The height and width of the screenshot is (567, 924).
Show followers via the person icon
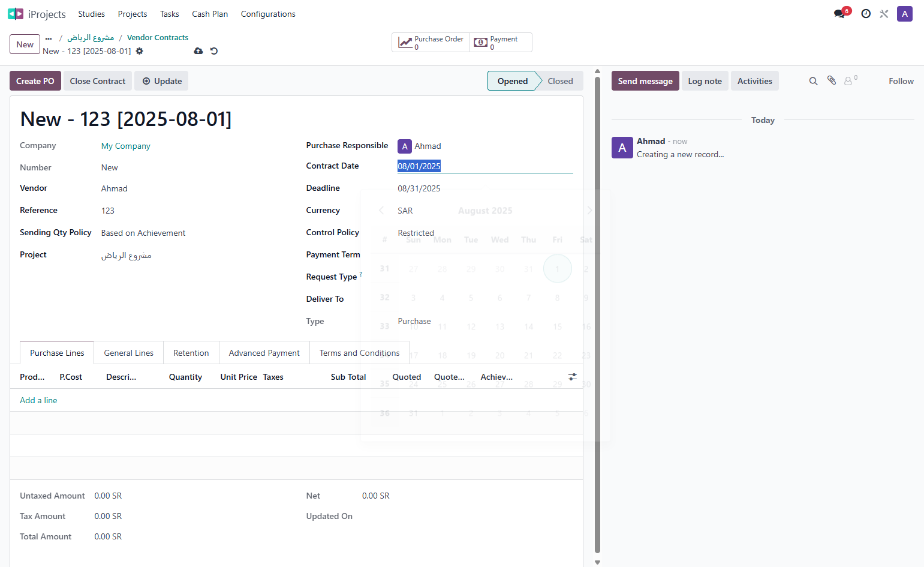pyautogui.click(x=850, y=80)
